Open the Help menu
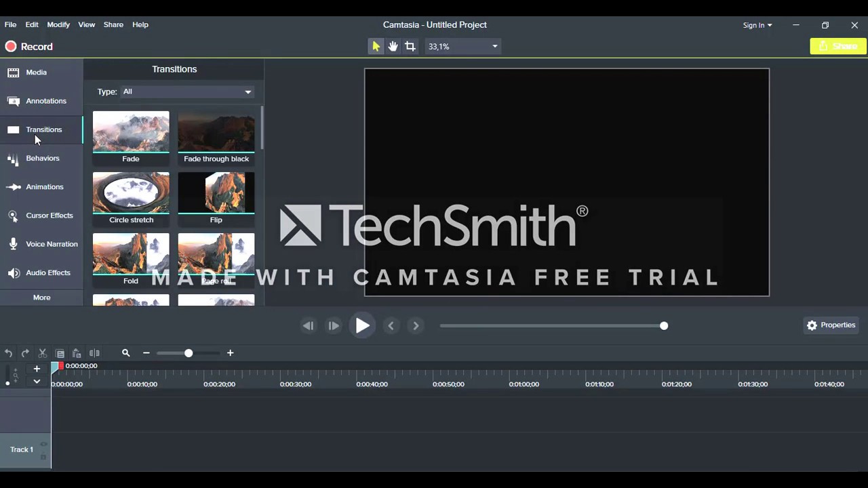 click(x=140, y=24)
